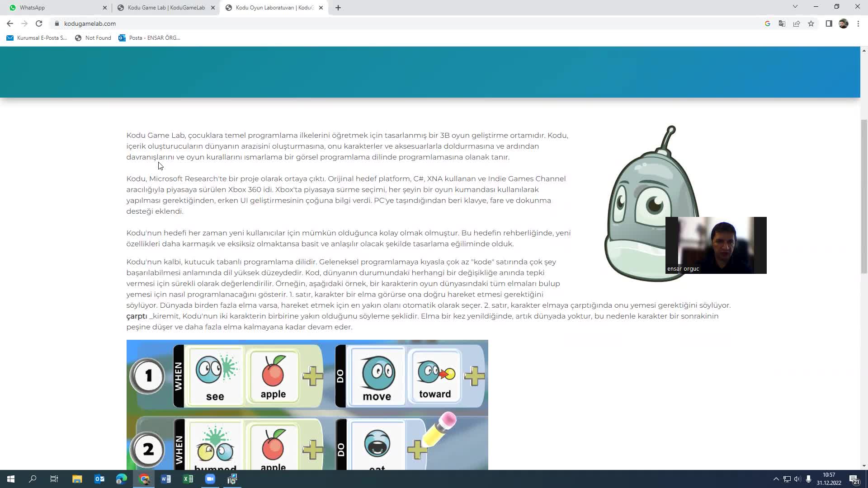Share this page icon
Screen dimensions: 868x488
[x=797, y=23]
